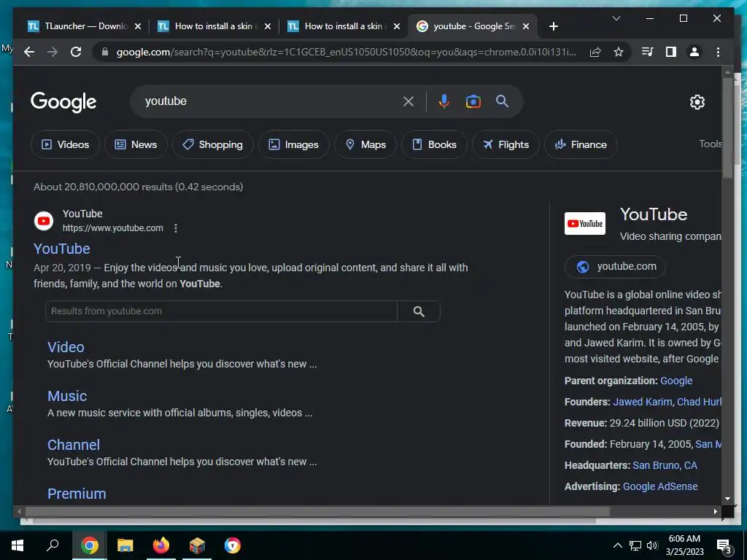Toggle the Chrome side panel icon
747x560 pixels.
click(671, 52)
